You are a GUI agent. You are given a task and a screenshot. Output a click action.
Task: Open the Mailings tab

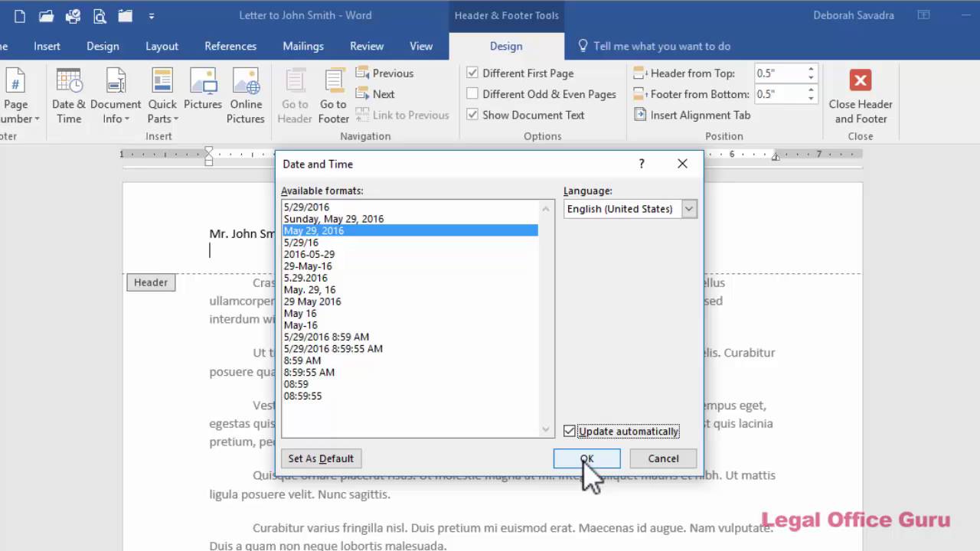click(x=303, y=46)
